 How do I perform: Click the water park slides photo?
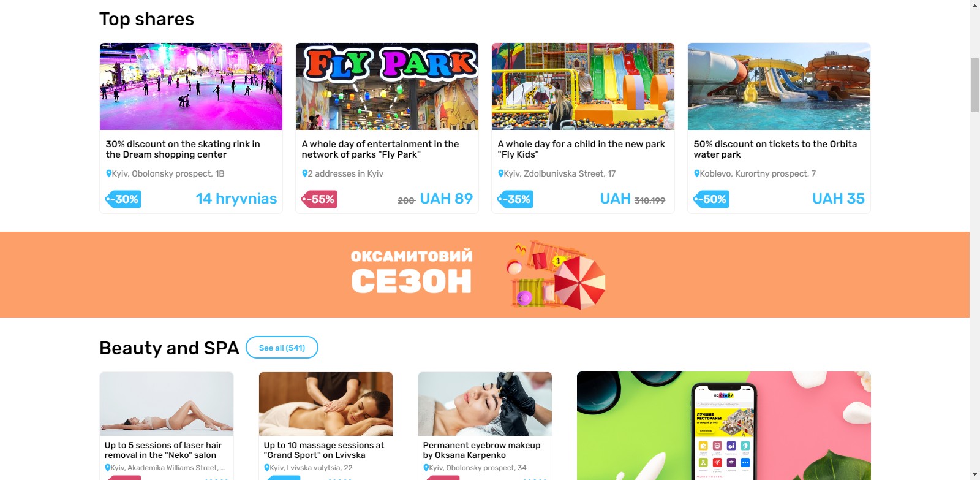[779, 86]
